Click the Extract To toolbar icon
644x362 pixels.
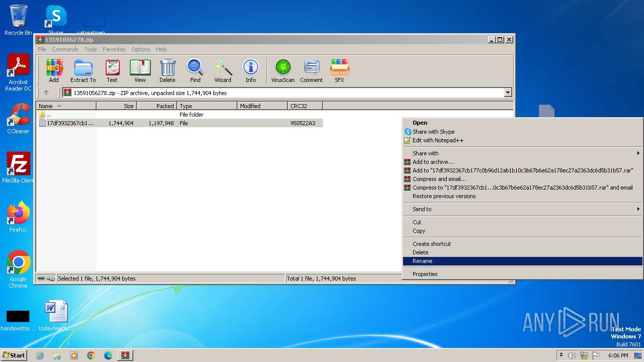click(x=83, y=70)
